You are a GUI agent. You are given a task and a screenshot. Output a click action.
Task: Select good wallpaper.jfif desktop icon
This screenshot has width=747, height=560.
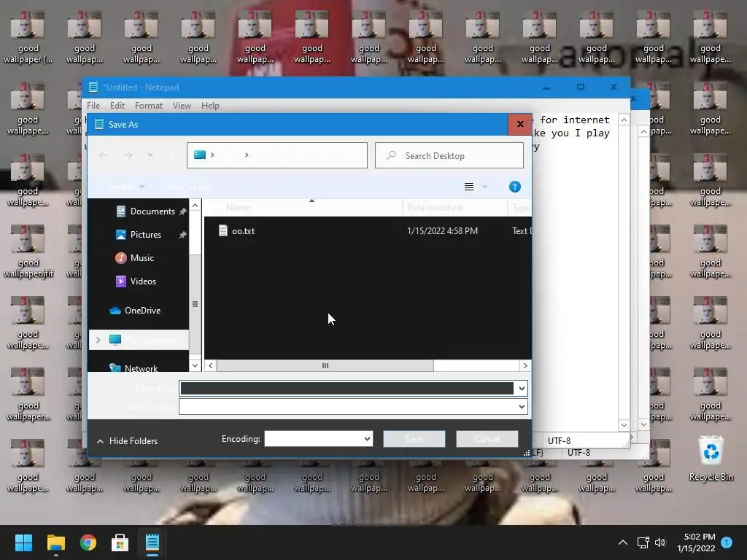click(x=28, y=251)
